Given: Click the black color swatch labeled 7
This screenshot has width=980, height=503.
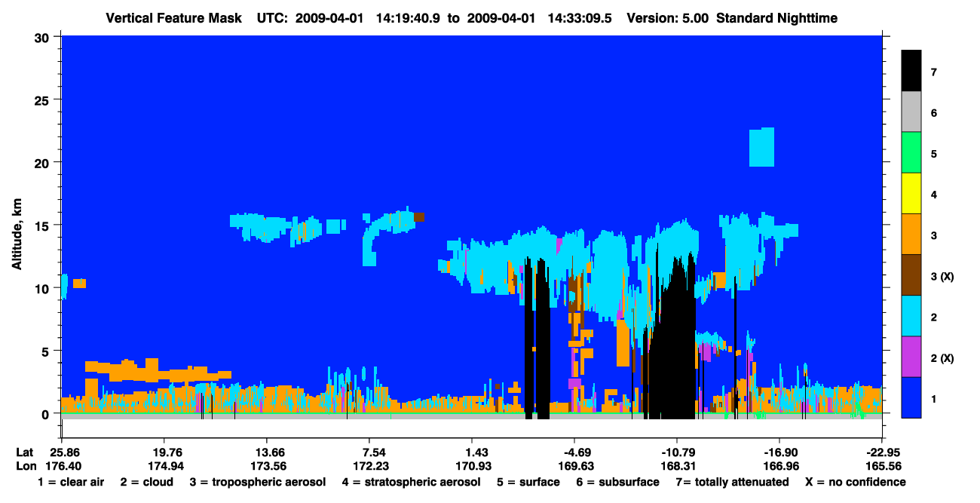Looking at the screenshot, I should pyautogui.click(x=911, y=72).
